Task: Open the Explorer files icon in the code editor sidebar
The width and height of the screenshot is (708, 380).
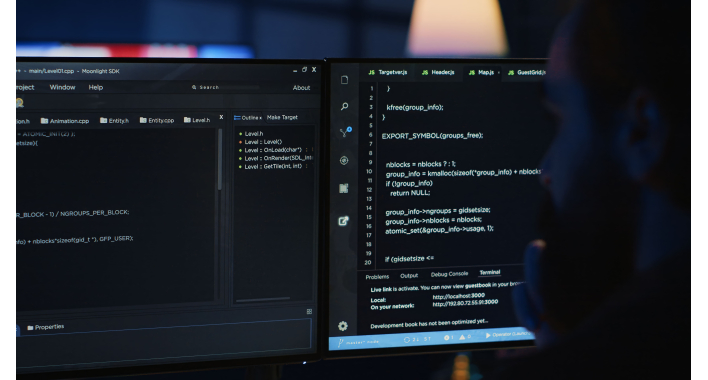Action: 345,80
